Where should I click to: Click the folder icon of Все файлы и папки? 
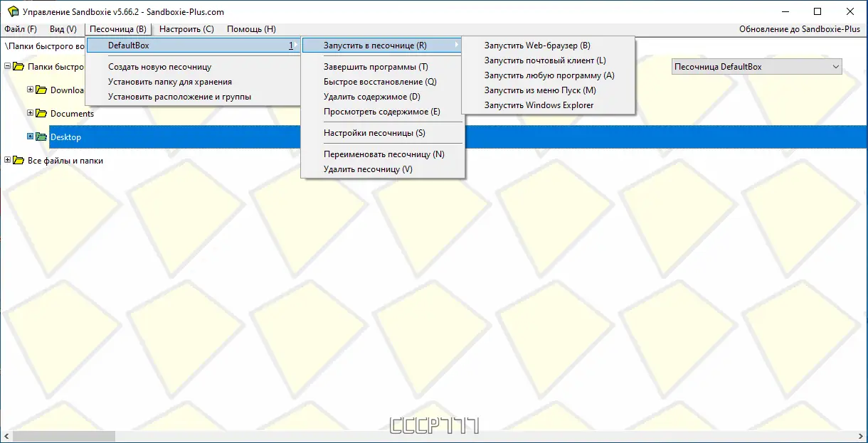(18, 160)
